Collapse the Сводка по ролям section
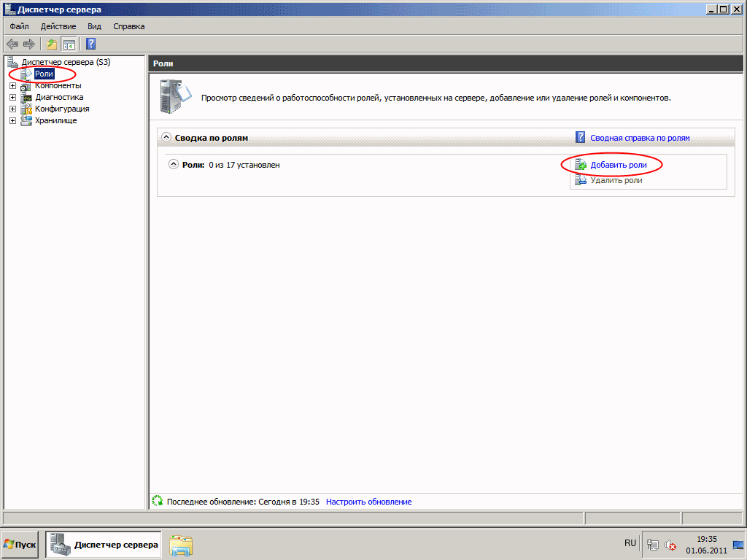The width and height of the screenshot is (747, 560). (x=166, y=137)
